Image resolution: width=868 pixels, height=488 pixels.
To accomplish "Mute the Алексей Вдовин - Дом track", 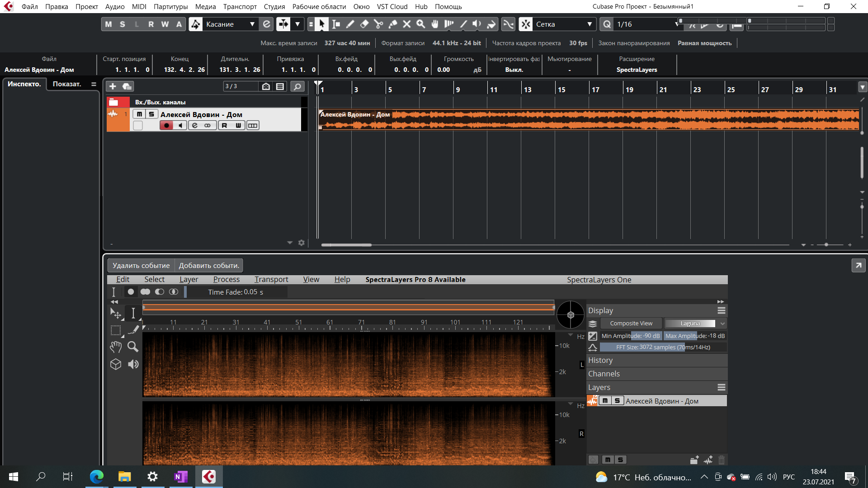I will pyautogui.click(x=139, y=114).
